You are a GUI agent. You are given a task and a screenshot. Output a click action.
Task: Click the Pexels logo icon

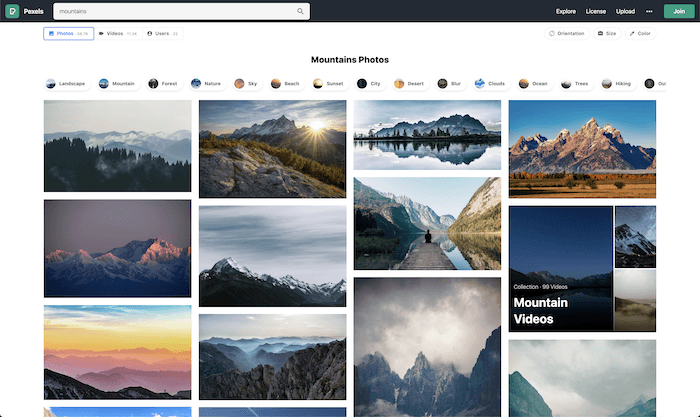12,11
